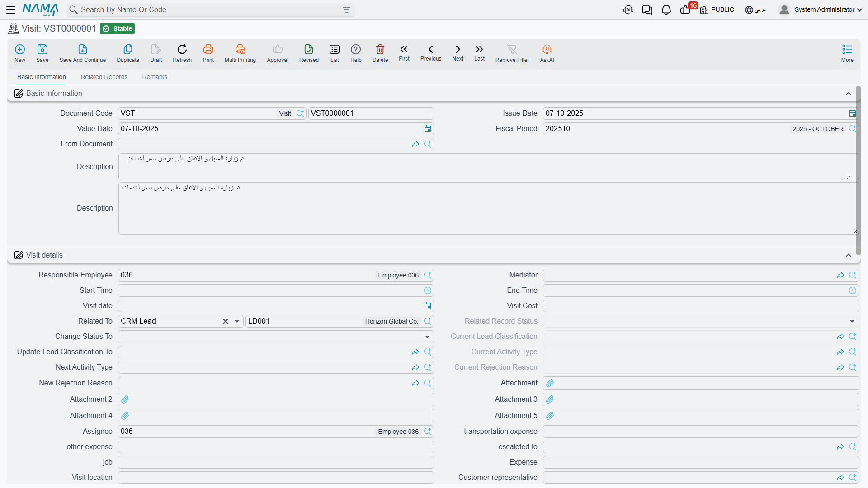
Task: Open System Administrator user menu
Action: pos(821,9)
